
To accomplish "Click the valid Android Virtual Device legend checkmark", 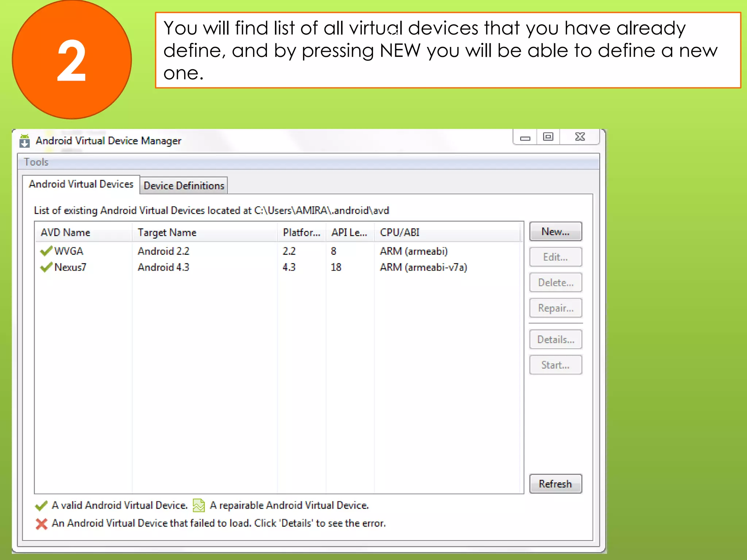I will point(41,506).
